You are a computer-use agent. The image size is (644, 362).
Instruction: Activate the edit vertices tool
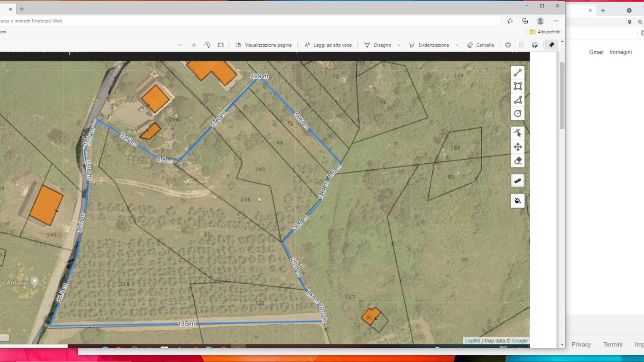518,133
